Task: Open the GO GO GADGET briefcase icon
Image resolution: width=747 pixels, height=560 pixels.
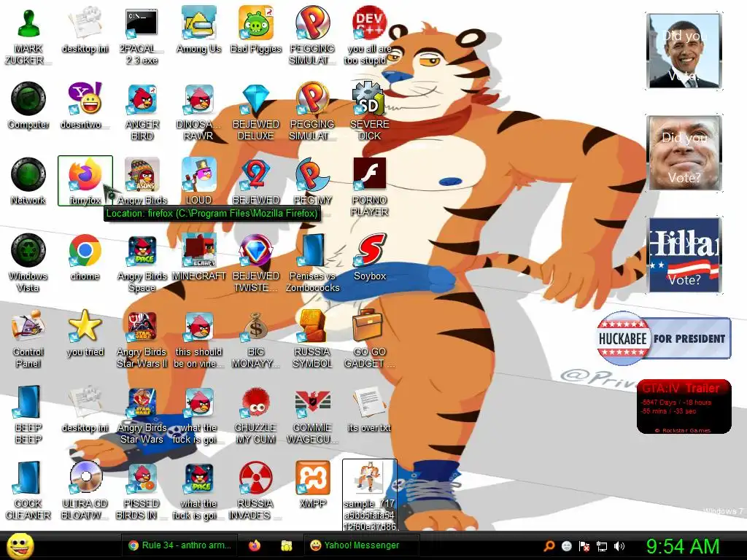Action: click(368, 326)
